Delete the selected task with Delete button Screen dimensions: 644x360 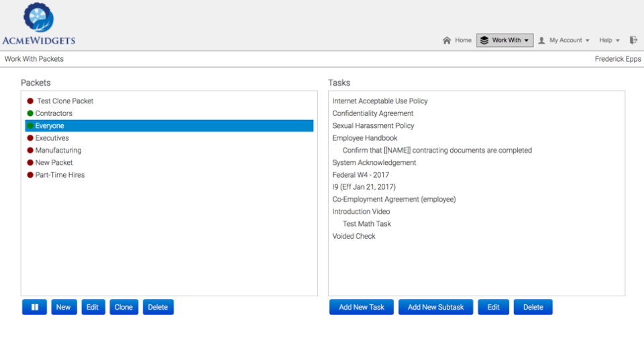click(533, 307)
